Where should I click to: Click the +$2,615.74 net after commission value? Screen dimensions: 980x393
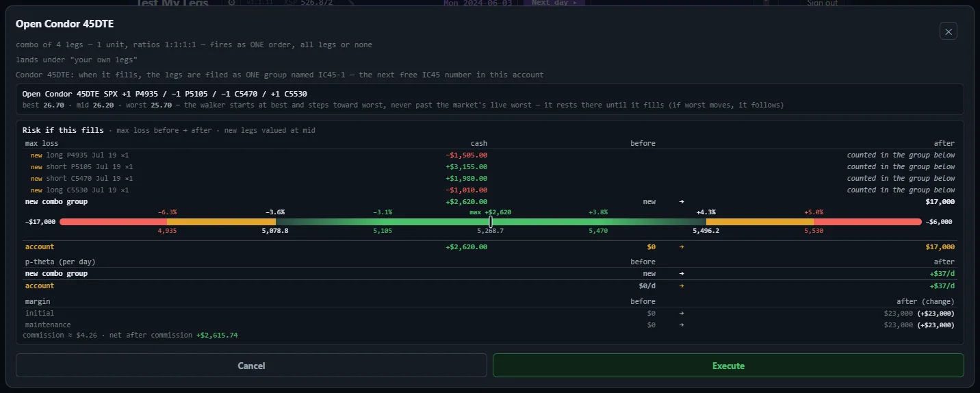[217, 335]
